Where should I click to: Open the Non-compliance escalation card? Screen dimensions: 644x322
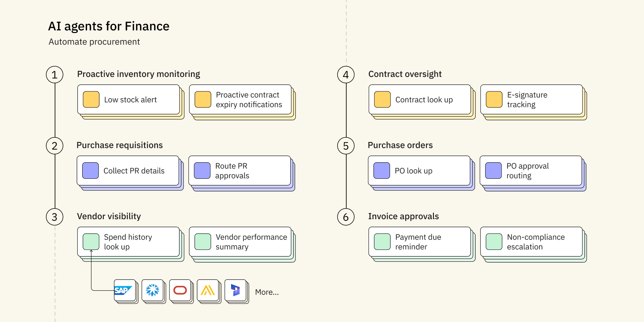(x=531, y=242)
